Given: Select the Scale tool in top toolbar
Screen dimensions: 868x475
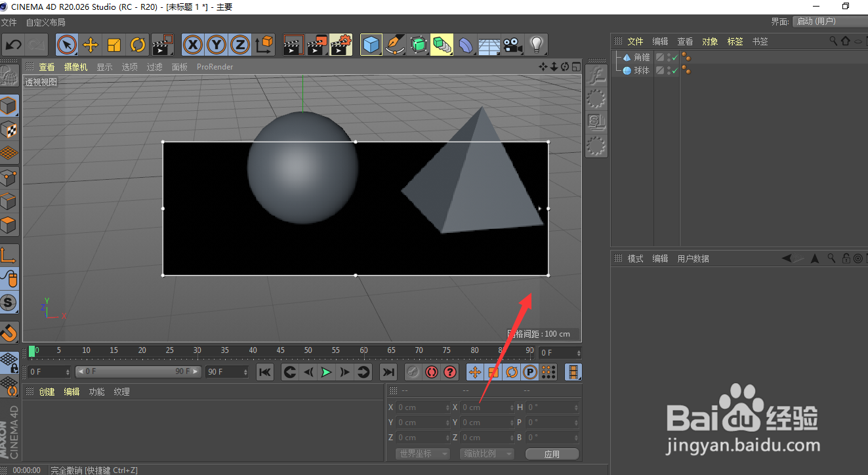Looking at the screenshot, I should tap(114, 45).
